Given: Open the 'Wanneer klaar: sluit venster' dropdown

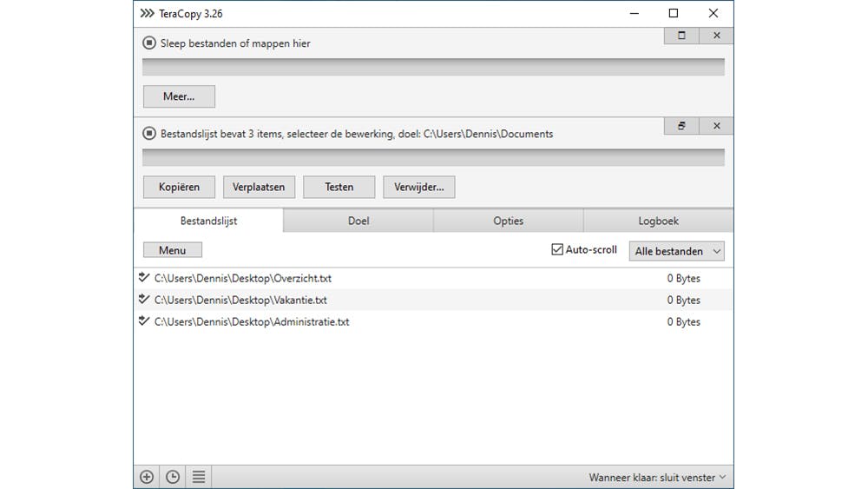Looking at the screenshot, I should pos(657,478).
